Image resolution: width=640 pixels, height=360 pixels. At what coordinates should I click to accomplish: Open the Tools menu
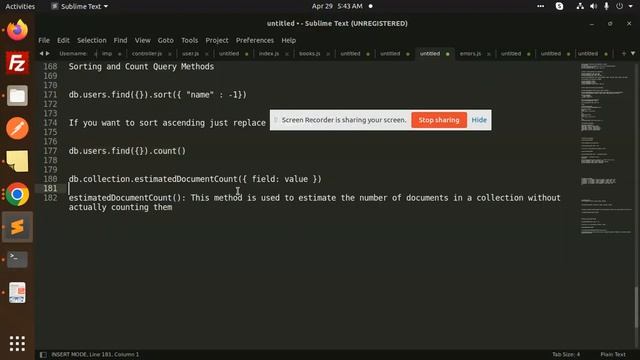click(x=189, y=40)
